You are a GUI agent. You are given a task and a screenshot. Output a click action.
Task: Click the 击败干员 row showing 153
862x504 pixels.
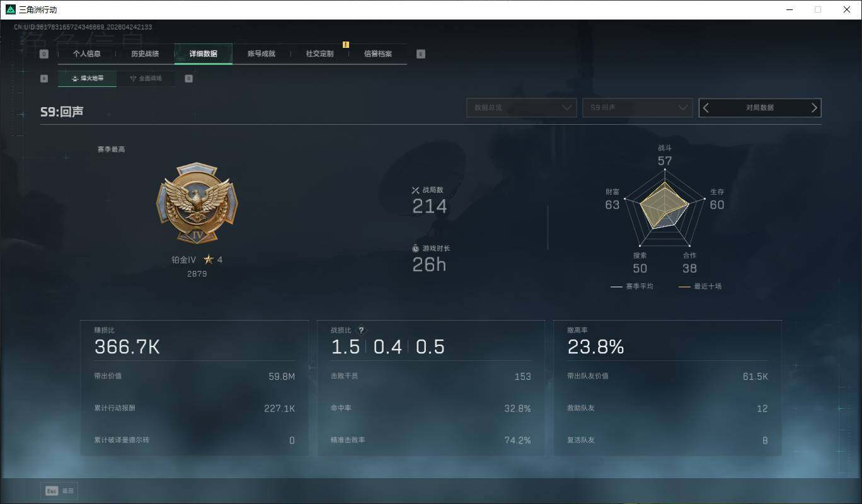tap(431, 377)
